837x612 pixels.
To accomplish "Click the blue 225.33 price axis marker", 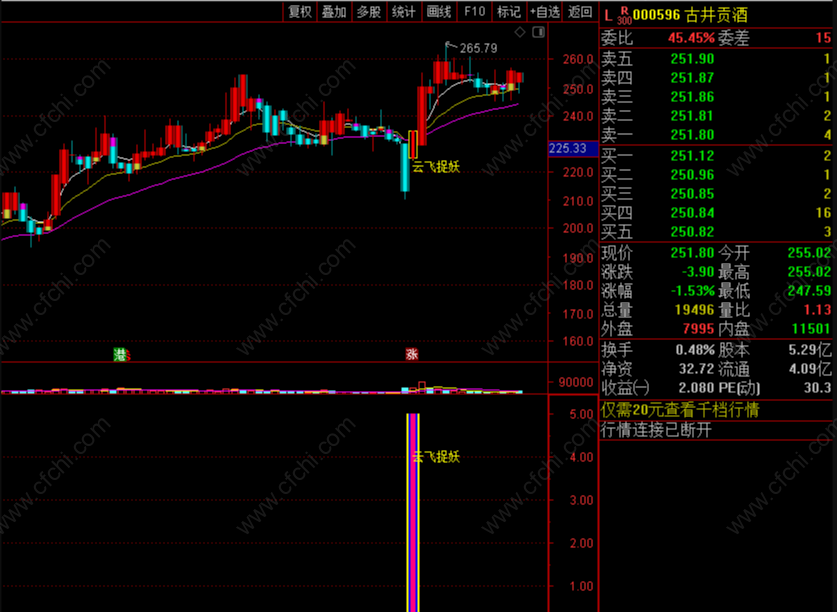I will tap(573, 148).
